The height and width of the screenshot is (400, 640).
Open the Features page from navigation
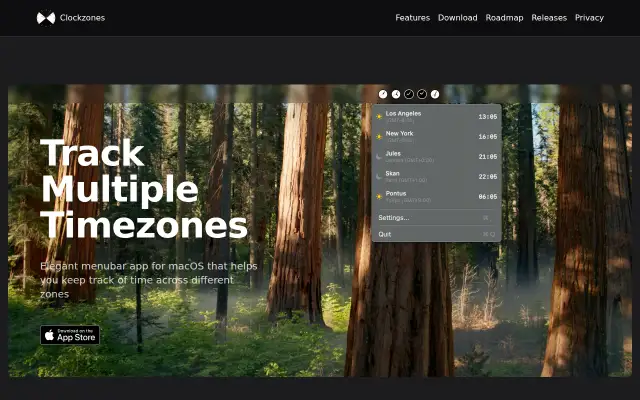point(412,18)
